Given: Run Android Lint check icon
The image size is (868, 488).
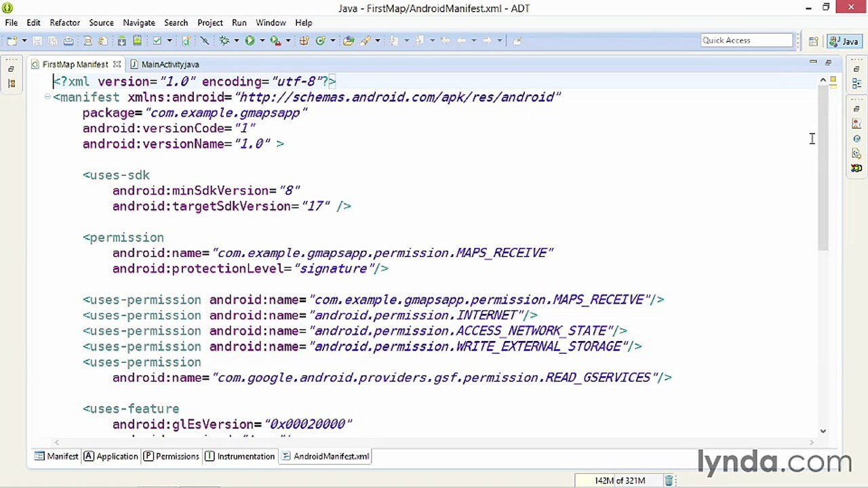Looking at the screenshot, I should 157,41.
